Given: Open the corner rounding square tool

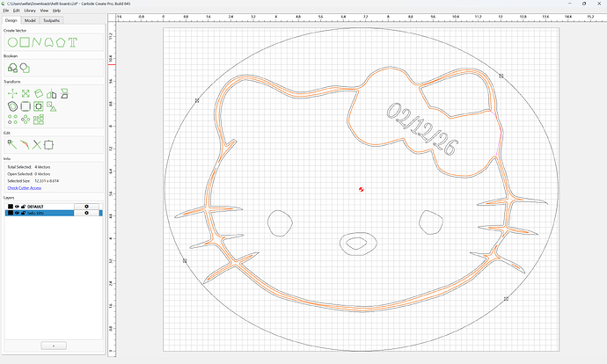Looking at the screenshot, I should click(26, 106).
